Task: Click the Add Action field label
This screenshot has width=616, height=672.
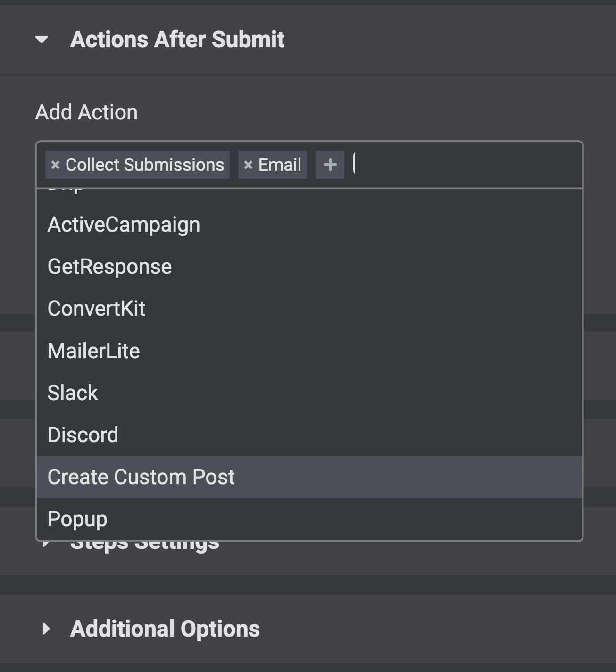Action: click(86, 112)
